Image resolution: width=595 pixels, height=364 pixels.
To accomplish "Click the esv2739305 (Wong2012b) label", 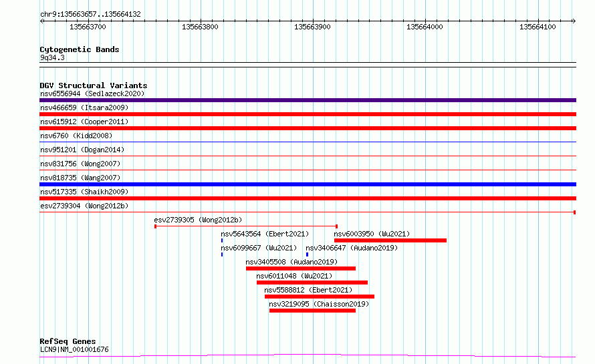I will [x=198, y=220].
